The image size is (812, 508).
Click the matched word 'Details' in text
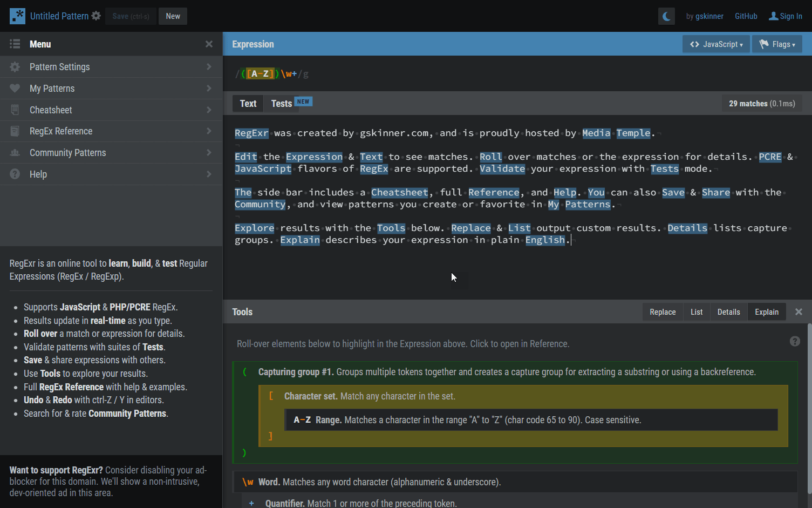point(687,228)
